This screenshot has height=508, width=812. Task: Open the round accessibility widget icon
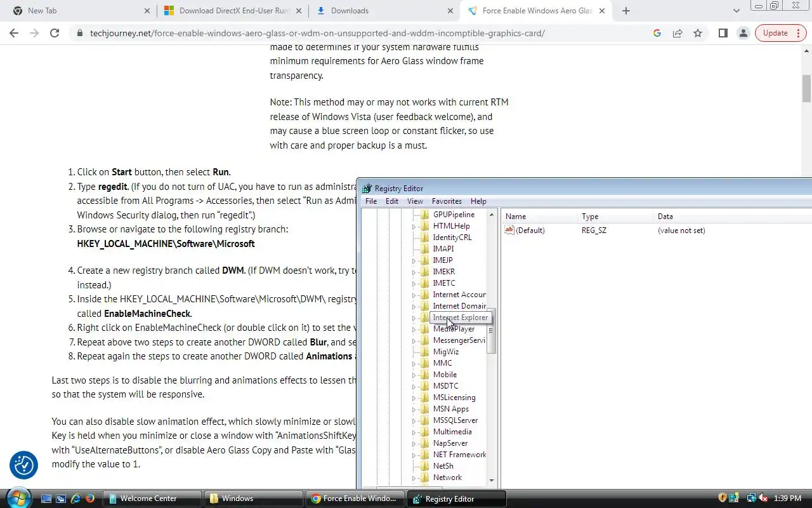pos(24,465)
